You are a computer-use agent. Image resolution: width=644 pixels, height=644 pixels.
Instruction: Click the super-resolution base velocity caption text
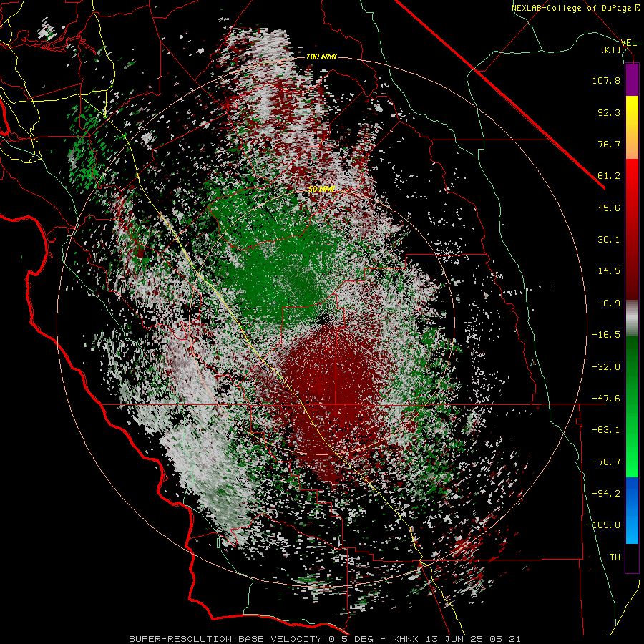pos(325,639)
